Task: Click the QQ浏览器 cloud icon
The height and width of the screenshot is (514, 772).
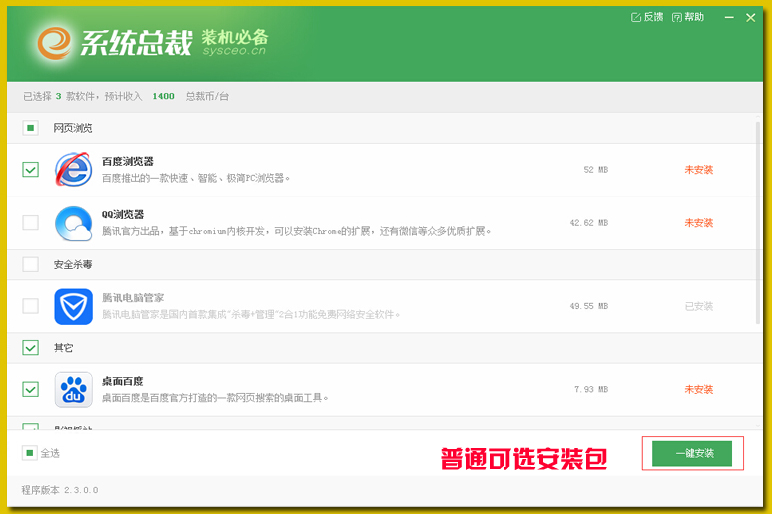Action: click(73, 223)
